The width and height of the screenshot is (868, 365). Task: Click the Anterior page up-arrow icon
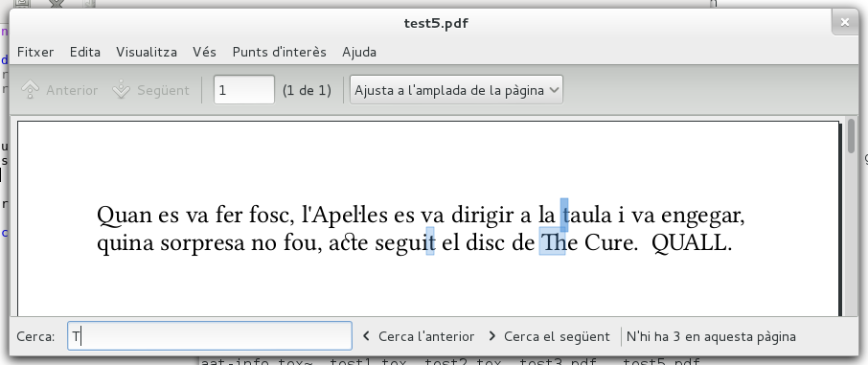coord(31,90)
